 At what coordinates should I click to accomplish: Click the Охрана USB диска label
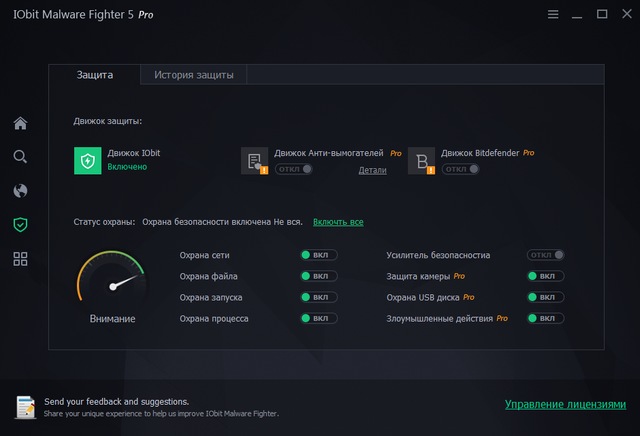click(423, 298)
